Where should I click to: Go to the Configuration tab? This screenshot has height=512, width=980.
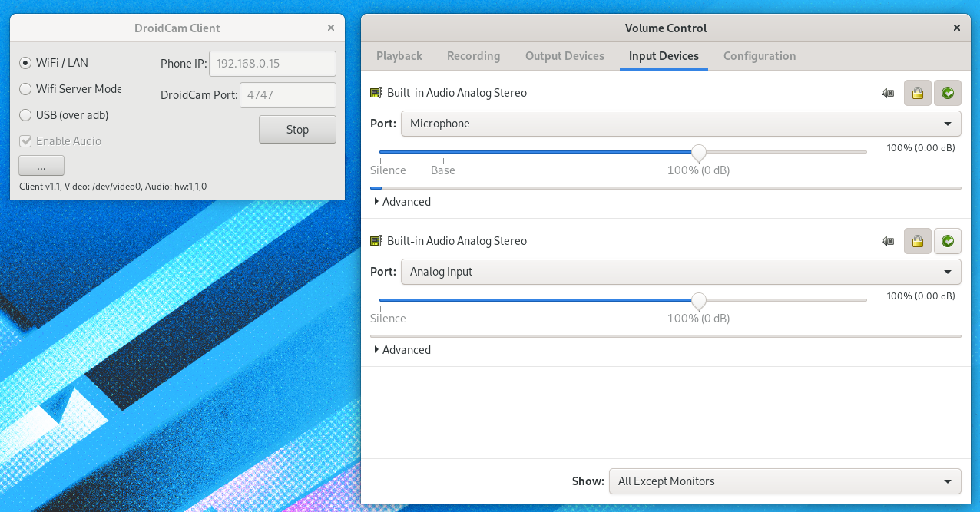[x=760, y=56]
